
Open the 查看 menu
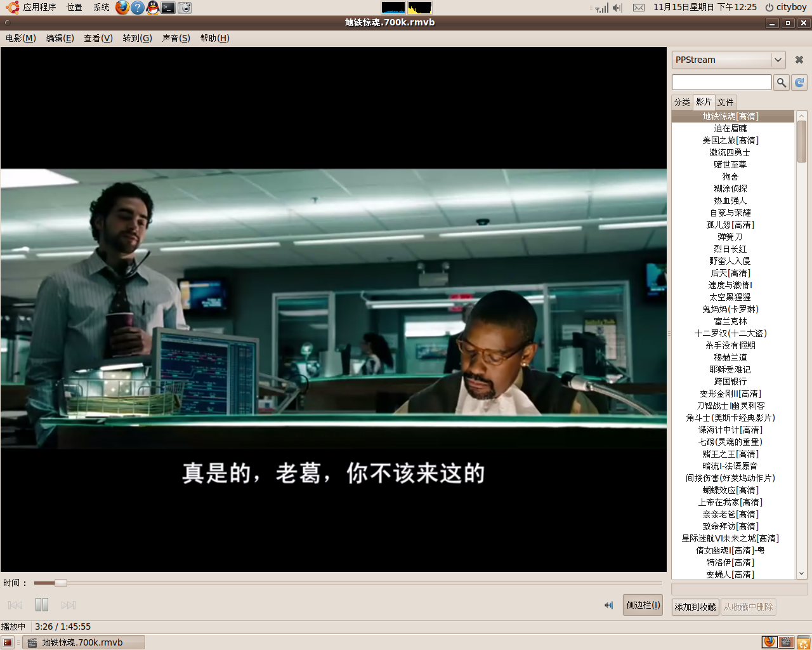(98, 38)
